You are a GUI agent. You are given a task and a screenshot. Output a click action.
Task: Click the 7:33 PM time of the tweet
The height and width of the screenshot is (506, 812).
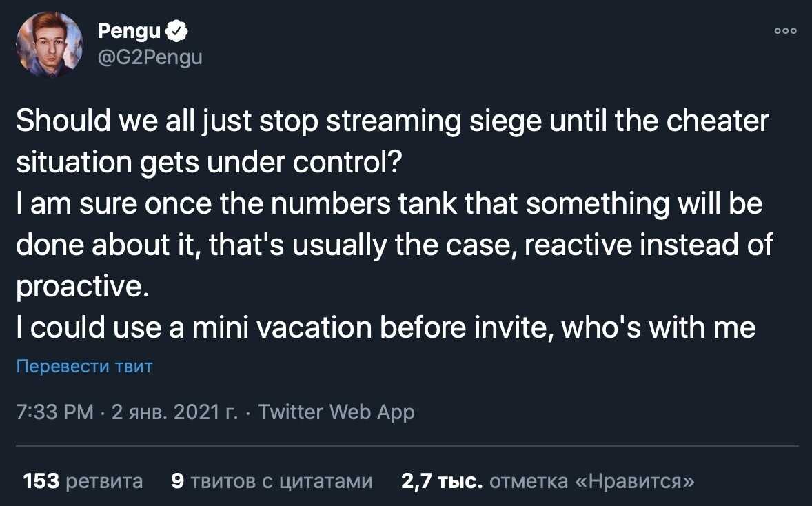(54, 412)
